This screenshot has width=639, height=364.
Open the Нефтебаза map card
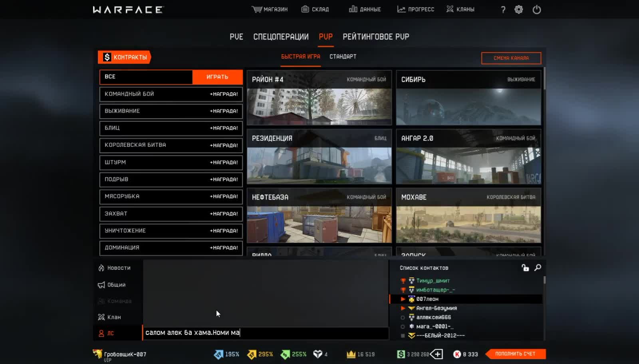point(319,216)
